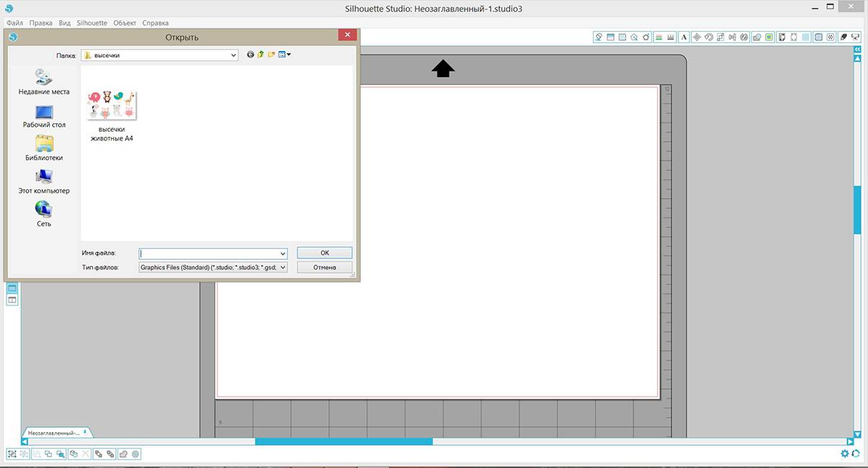Open the Файл menu
This screenshot has height=468, width=868.
[x=14, y=23]
